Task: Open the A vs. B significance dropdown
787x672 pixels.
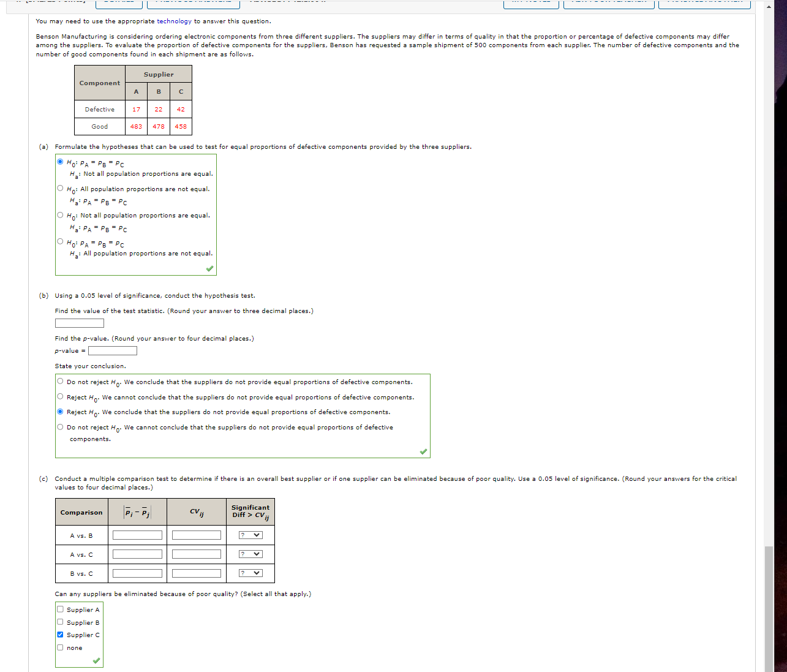Action: tap(249, 534)
